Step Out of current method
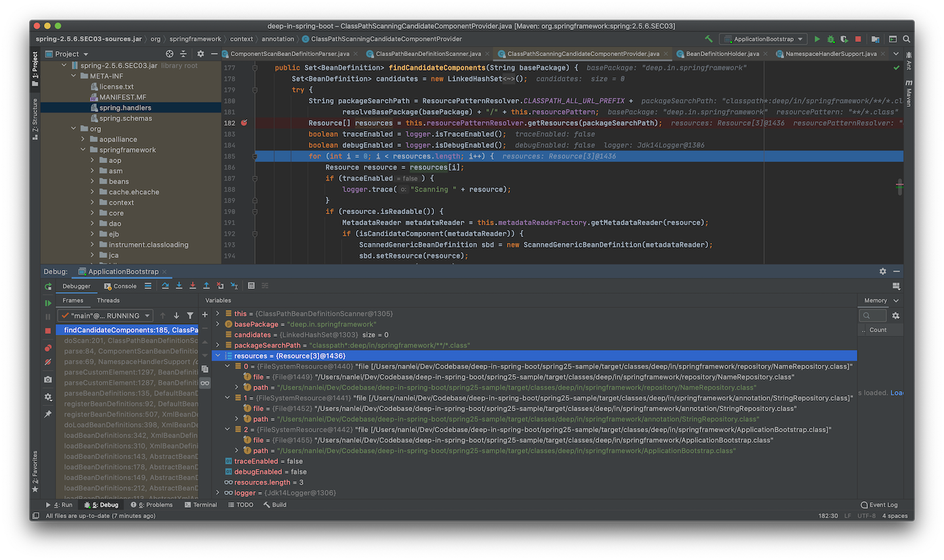Viewport: 944px width, 560px height. (x=206, y=286)
